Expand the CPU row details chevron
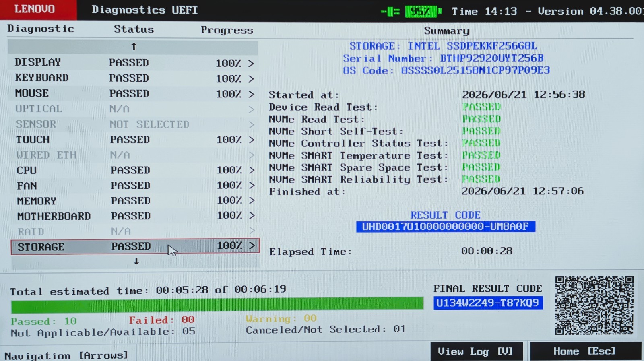644x361 pixels. pyautogui.click(x=252, y=170)
